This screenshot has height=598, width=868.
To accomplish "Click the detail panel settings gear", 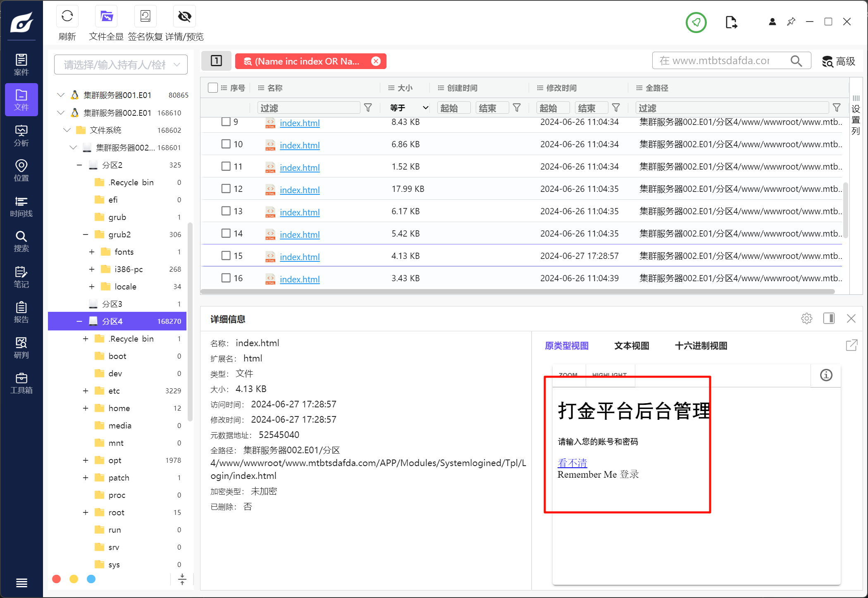I will point(806,318).
